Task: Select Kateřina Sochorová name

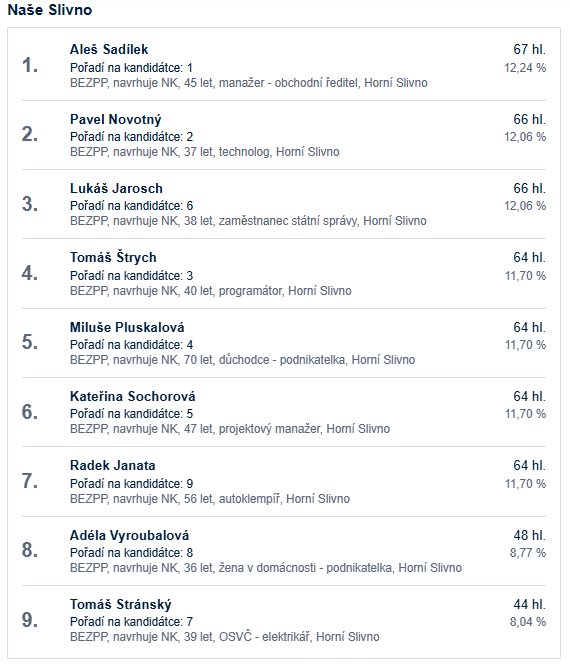Action: point(132,397)
